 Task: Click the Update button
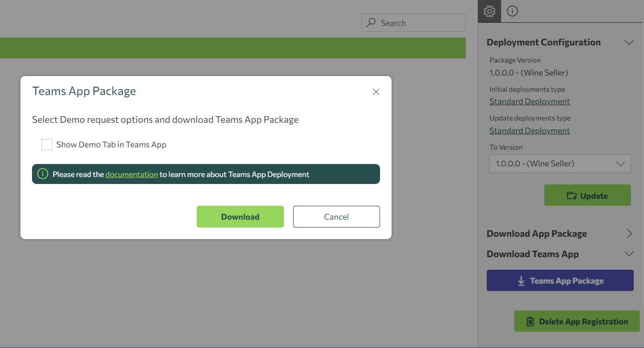point(587,196)
